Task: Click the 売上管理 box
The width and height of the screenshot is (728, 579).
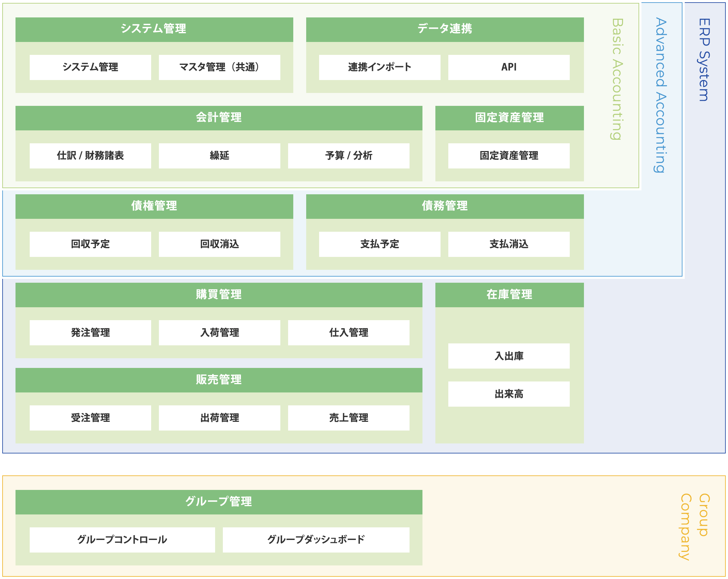Action: [x=348, y=418]
